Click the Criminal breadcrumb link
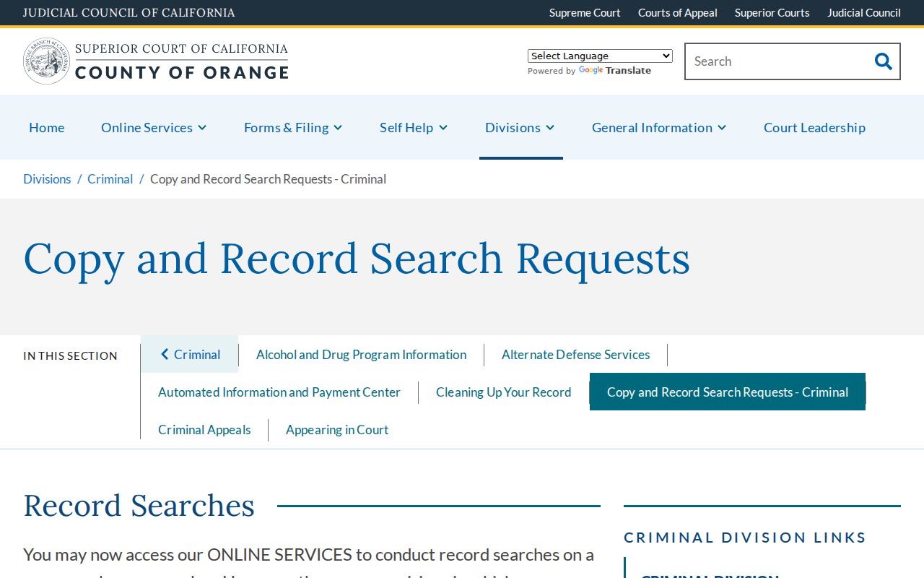924x578 pixels. point(110,178)
